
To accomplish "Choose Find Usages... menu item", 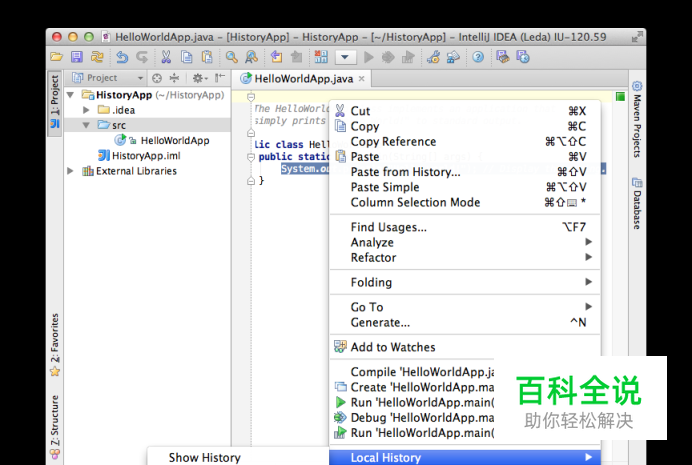I will tap(464, 227).
